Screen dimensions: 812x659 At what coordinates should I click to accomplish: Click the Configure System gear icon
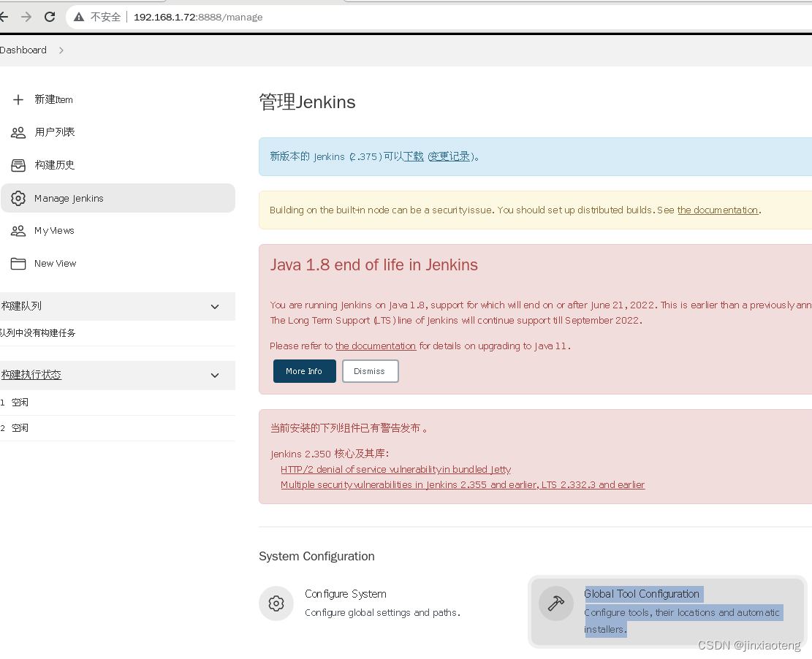[276, 603]
